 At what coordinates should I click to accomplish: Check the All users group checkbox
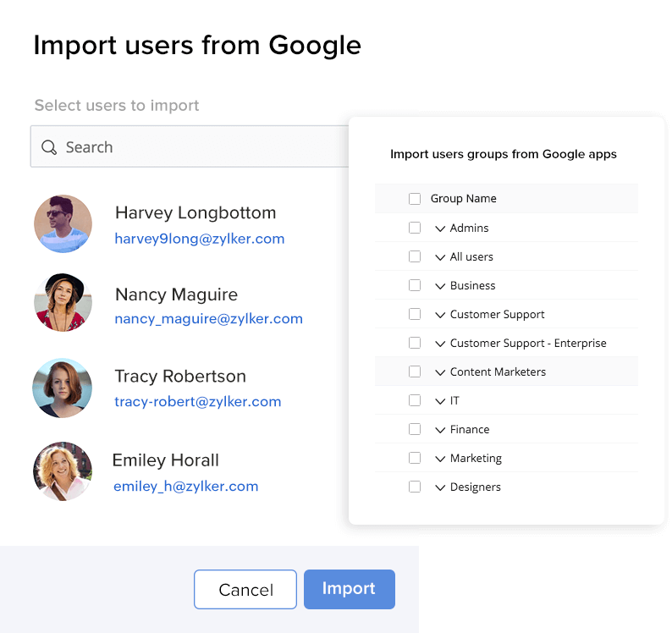[415, 256]
